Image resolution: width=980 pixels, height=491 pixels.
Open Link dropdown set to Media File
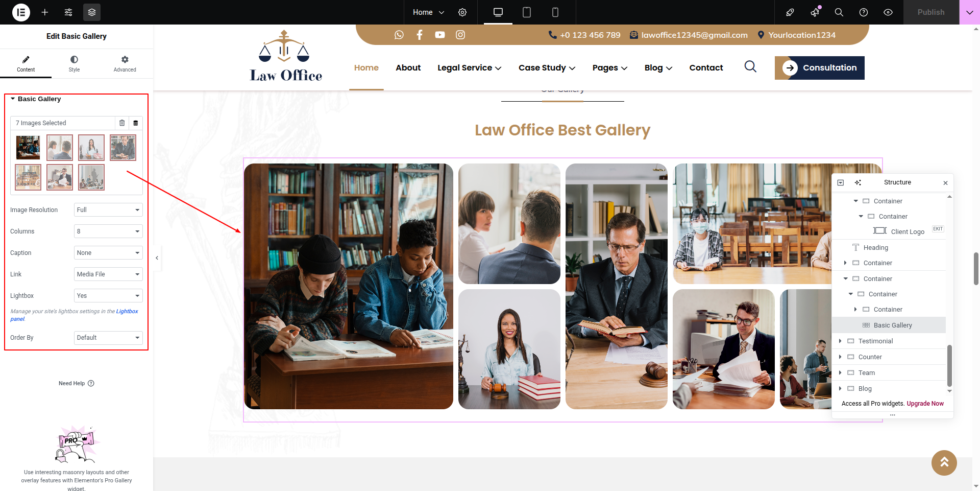click(108, 274)
